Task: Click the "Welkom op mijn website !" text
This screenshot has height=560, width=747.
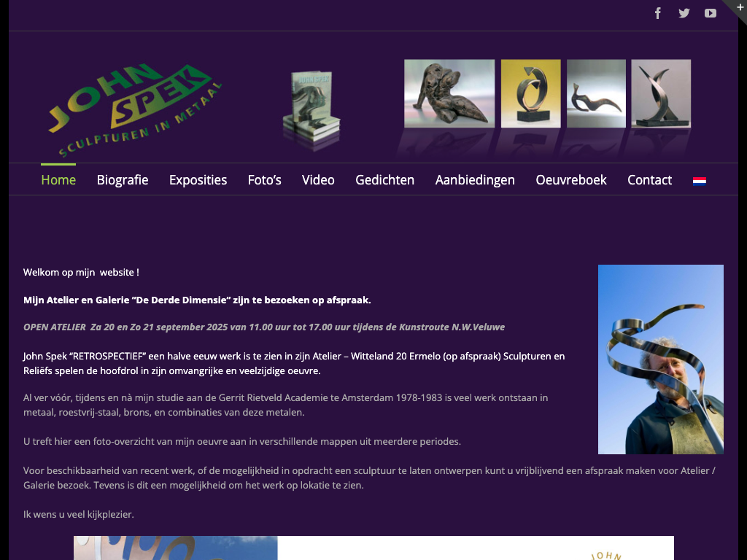Action: coord(81,273)
